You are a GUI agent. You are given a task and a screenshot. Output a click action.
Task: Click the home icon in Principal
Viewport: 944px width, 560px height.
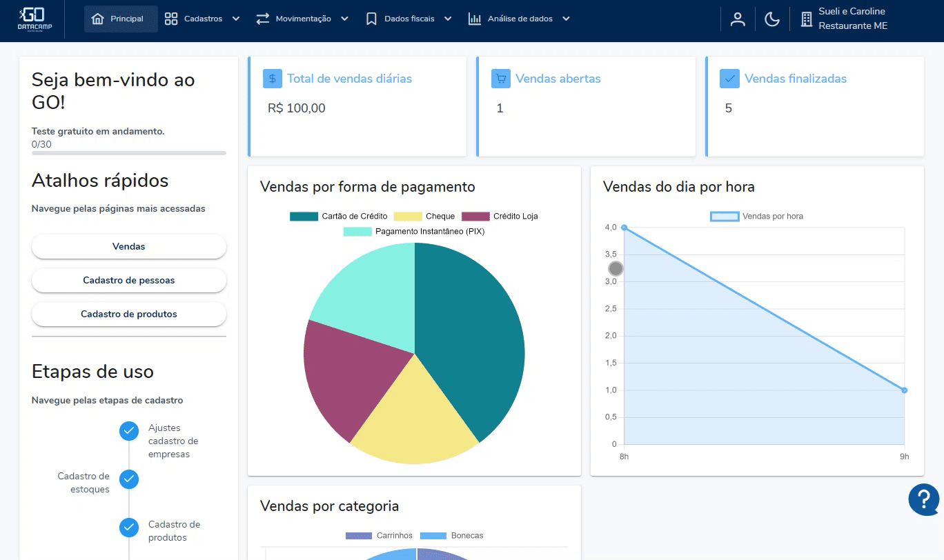(97, 19)
